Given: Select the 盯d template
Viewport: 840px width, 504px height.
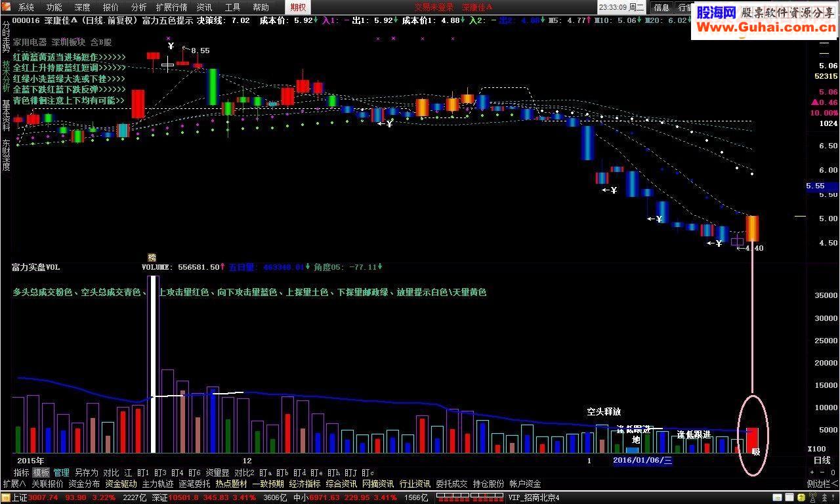Looking at the screenshot, I should pyautogui.click(x=300, y=472).
